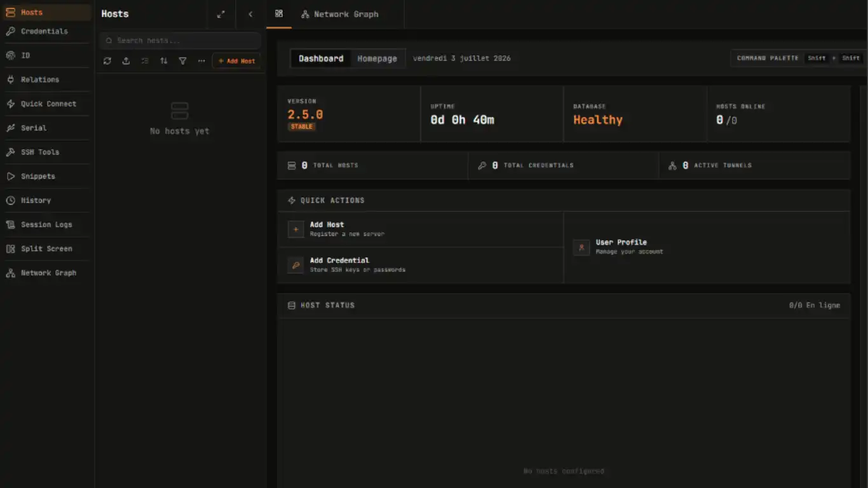Click the No hosts yet placeholder icon
868x488 pixels.
tap(180, 111)
